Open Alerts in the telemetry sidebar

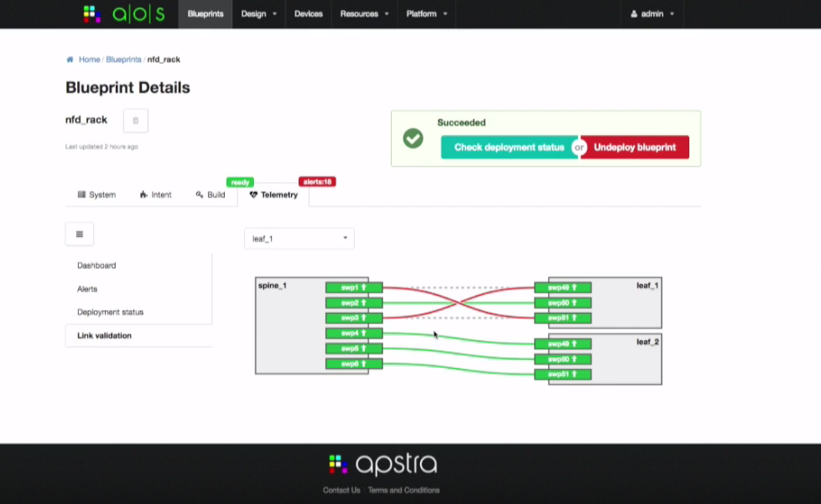87,288
